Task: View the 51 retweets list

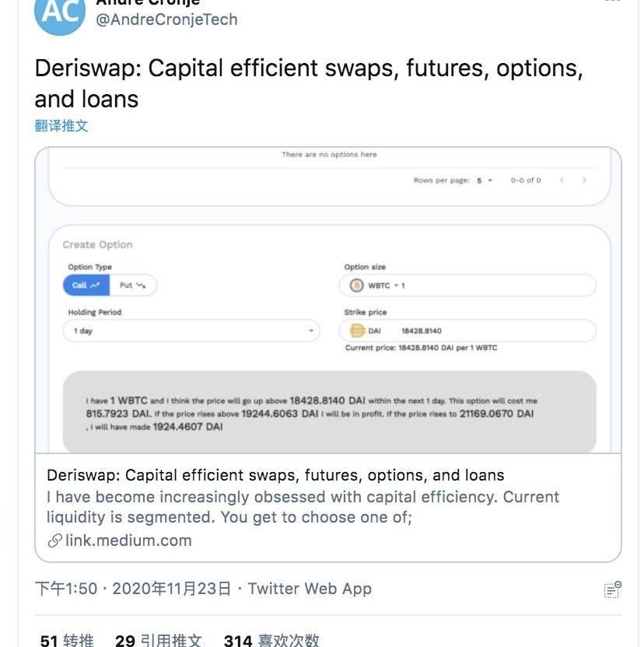Action: click(x=67, y=640)
